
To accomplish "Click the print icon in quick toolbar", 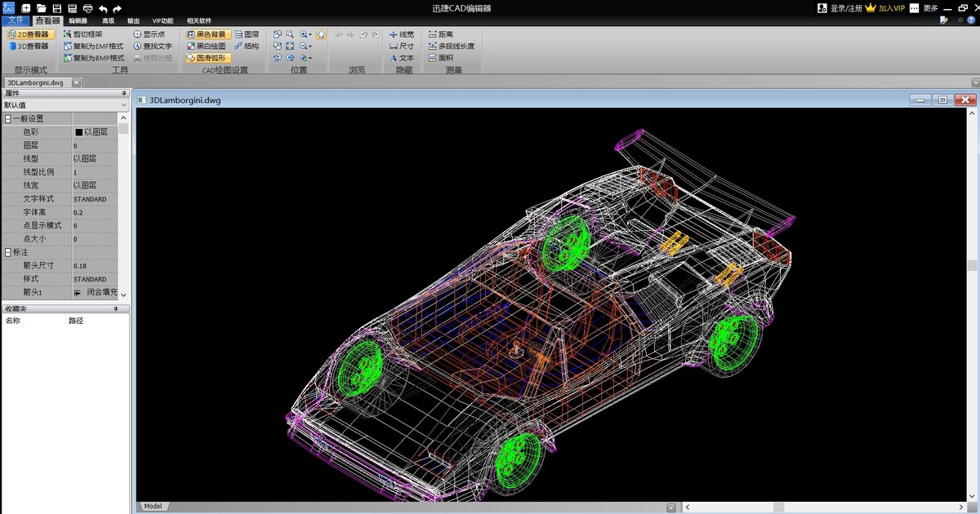I will point(87,8).
